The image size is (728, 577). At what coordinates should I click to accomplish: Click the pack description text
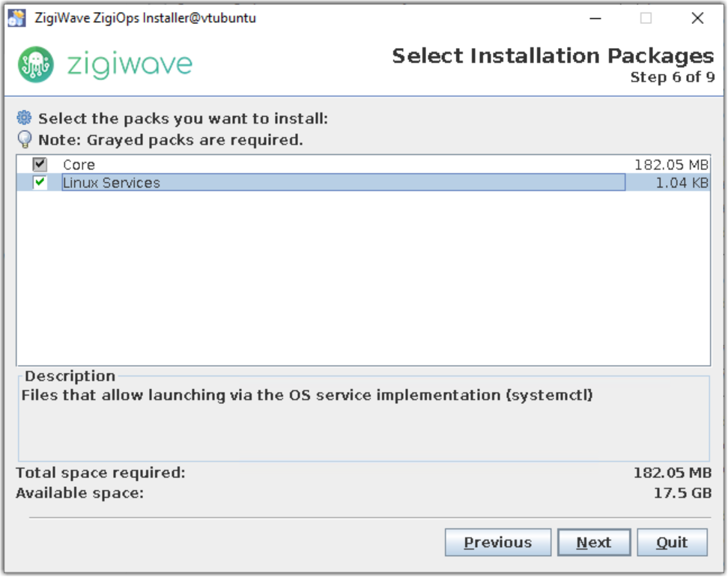coord(307,395)
